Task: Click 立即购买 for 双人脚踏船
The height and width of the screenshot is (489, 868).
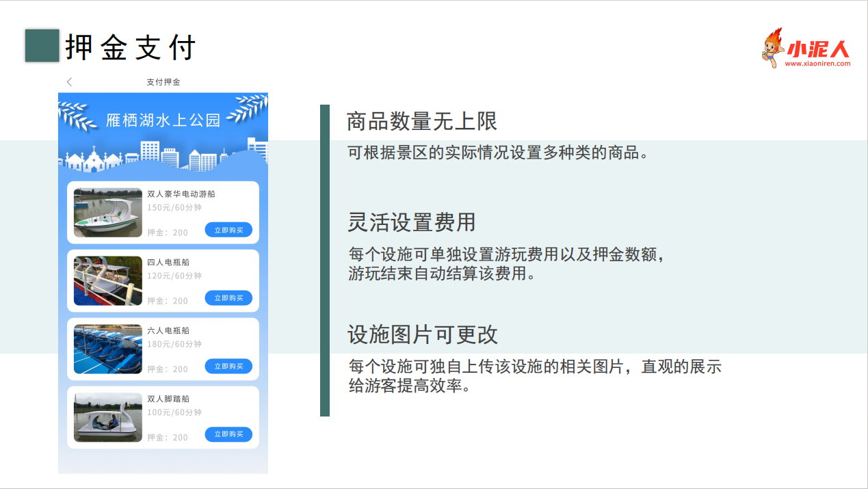Action: [x=228, y=434]
